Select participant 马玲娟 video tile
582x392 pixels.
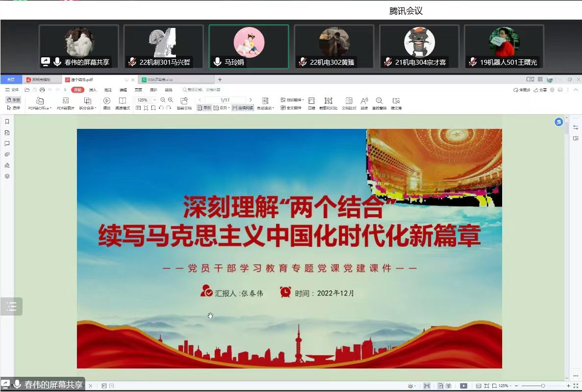pyautogui.click(x=248, y=47)
